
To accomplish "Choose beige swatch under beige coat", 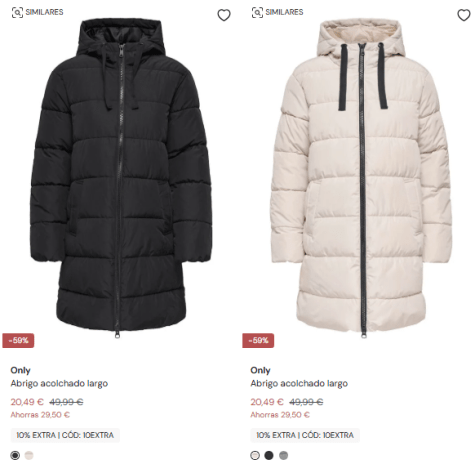I will pos(255,455).
